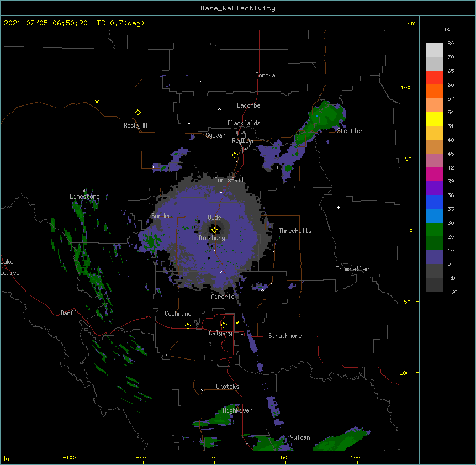Select the Innisfail label
Viewport: 476px width, 465px height.
[230, 180]
